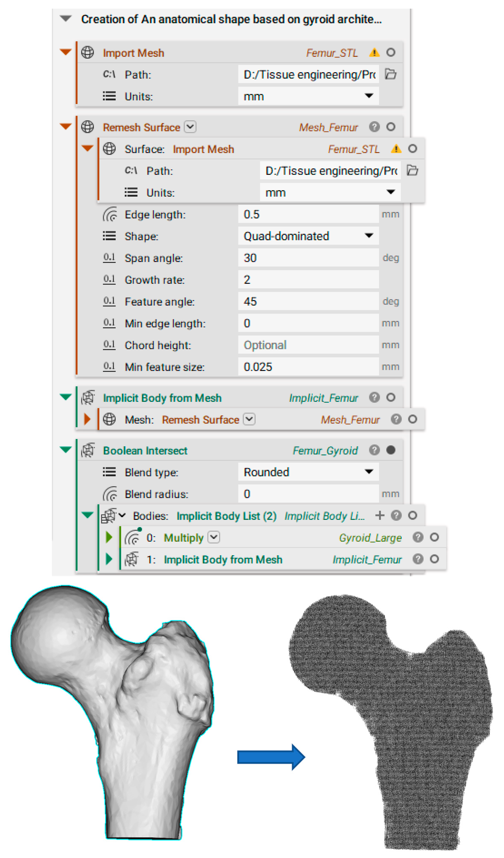Viewport: 504px width, 858px height.
Task: Browse folder for nested Surface Import Mesh path
Action: coord(412,170)
